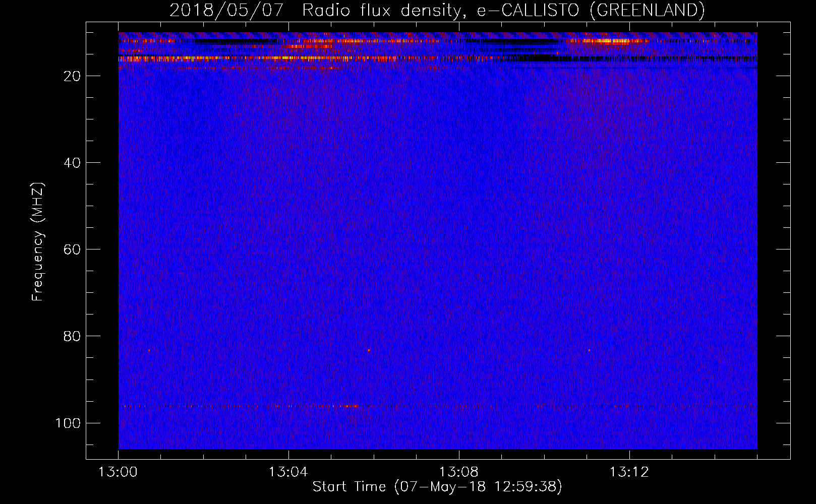Click the Frequency (MHZ) axis label

pyautogui.click(x=38, y=242)
